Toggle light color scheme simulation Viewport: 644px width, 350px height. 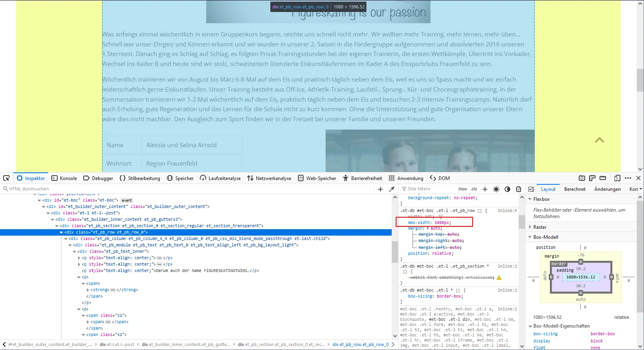click(496, 189)
